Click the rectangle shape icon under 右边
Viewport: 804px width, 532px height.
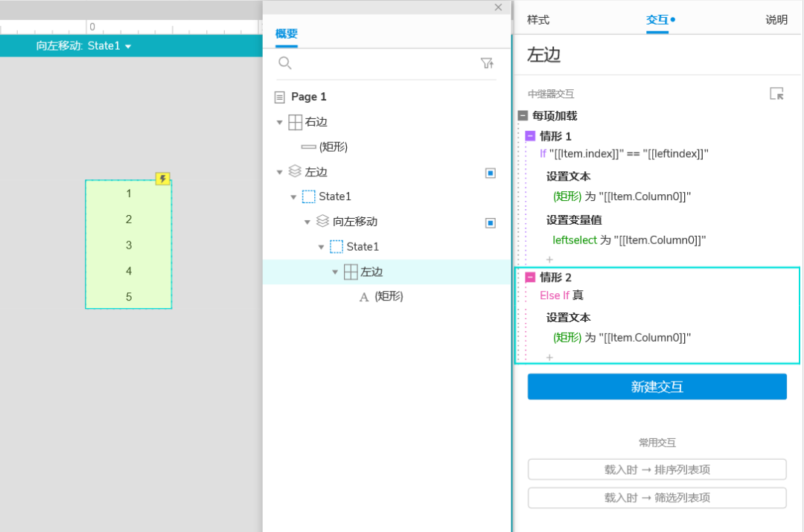click(308, 147)
